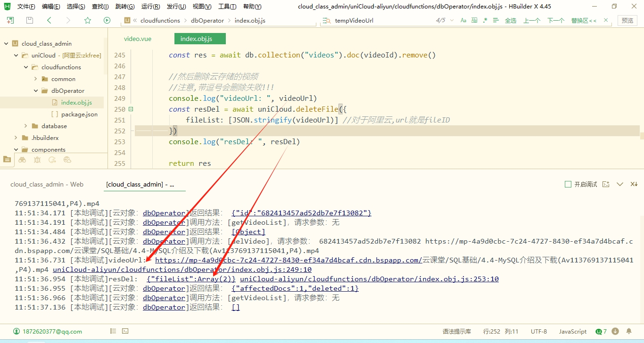644x343 pixels.
Task: Click the save file toolbar icon
Action: tap(30, 20)
